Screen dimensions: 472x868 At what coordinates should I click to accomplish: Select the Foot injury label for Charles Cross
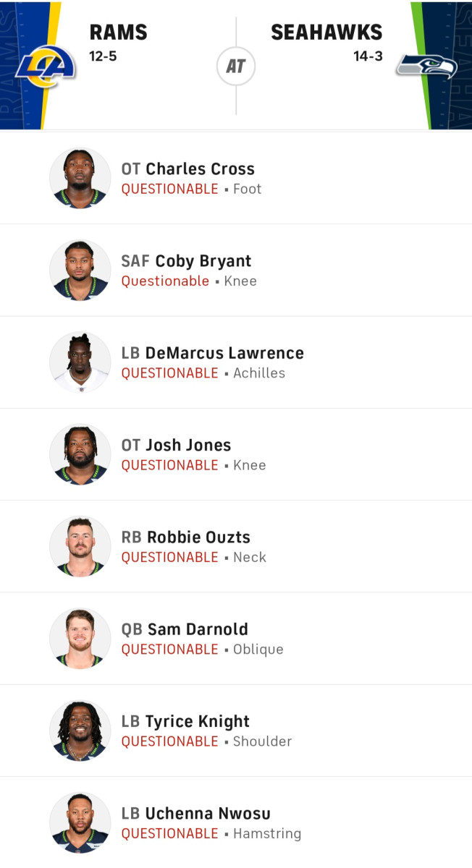(x=249, y=189)
